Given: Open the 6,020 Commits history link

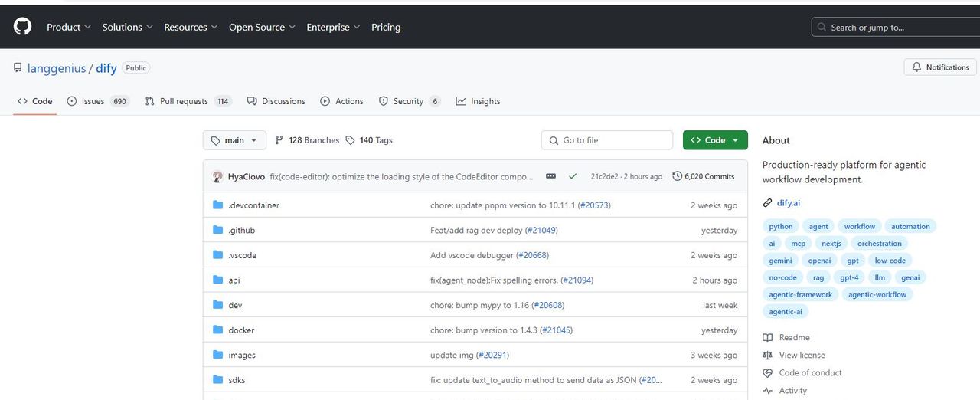Looking at the screenshot, I should [704, 176].
